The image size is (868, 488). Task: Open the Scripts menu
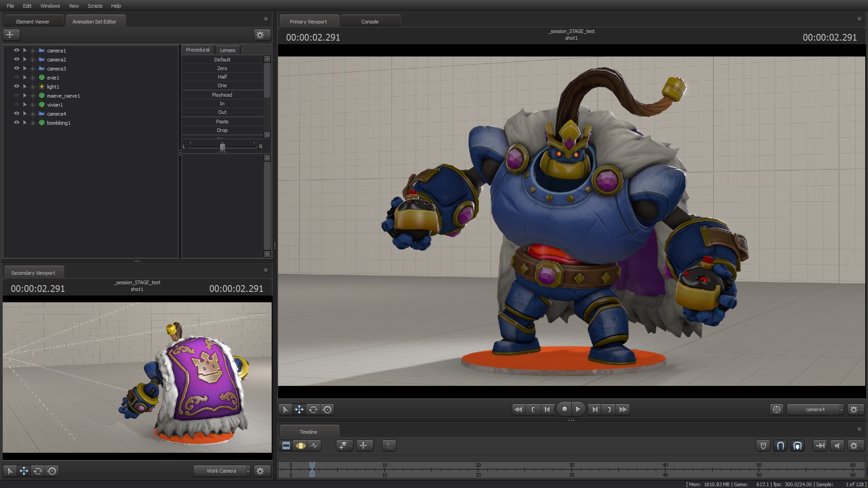pos(95,6)
